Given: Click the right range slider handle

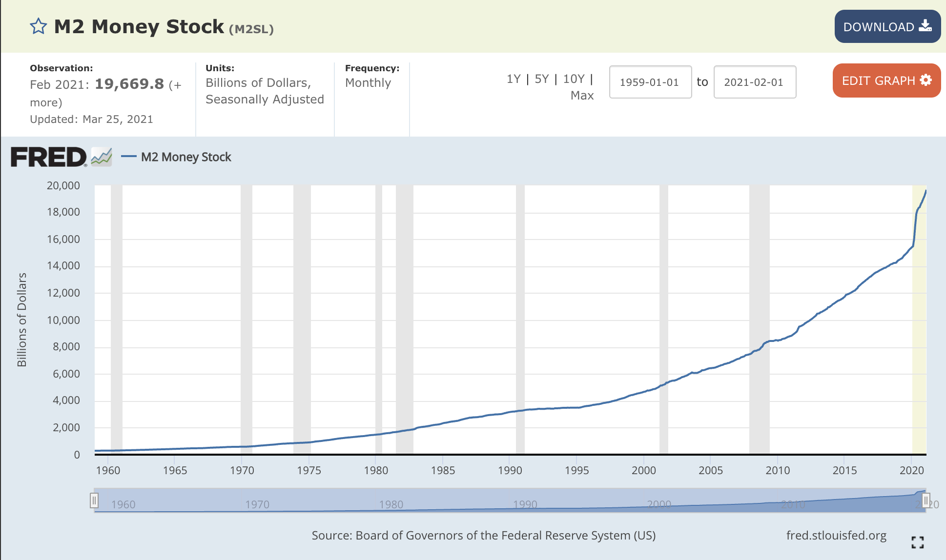Looking at the screenshot, I should click(926, 500).
